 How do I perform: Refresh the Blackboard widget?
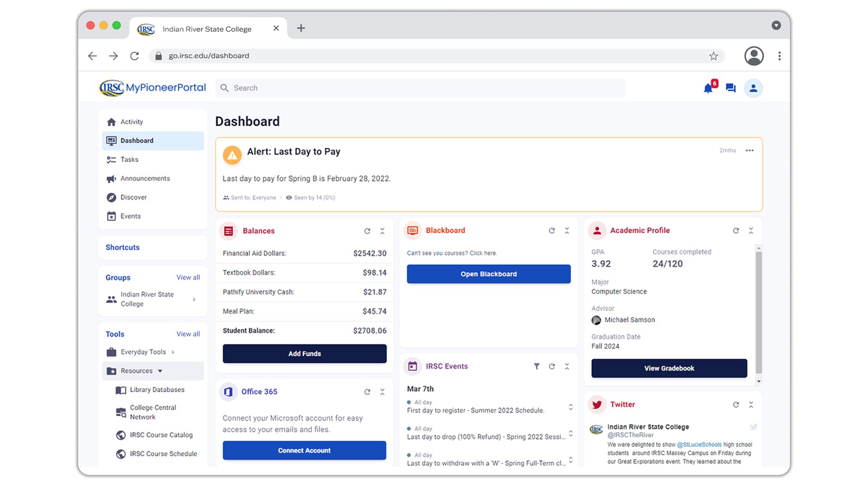click(552, 230)
